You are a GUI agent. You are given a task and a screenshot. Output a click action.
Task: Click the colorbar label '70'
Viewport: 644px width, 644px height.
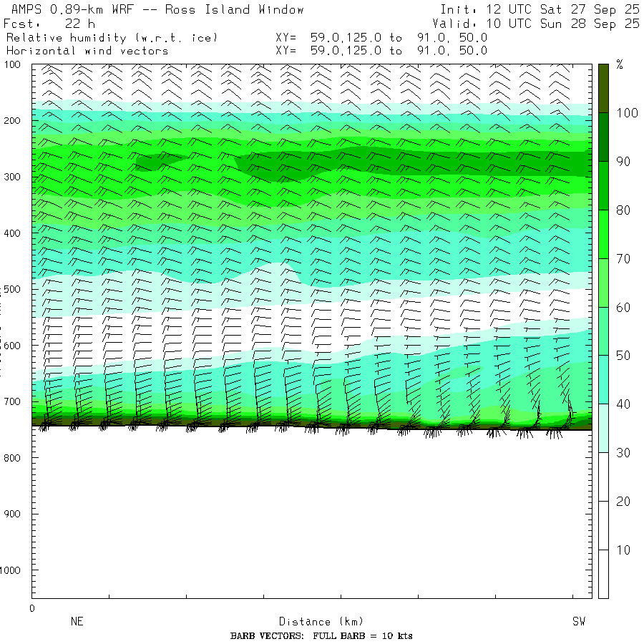click(623, 258)
